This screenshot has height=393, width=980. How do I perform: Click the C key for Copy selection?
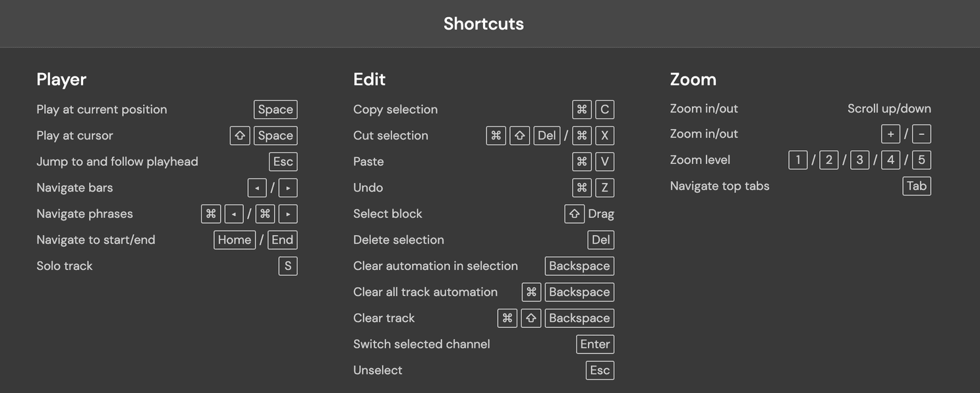point(604,109)
